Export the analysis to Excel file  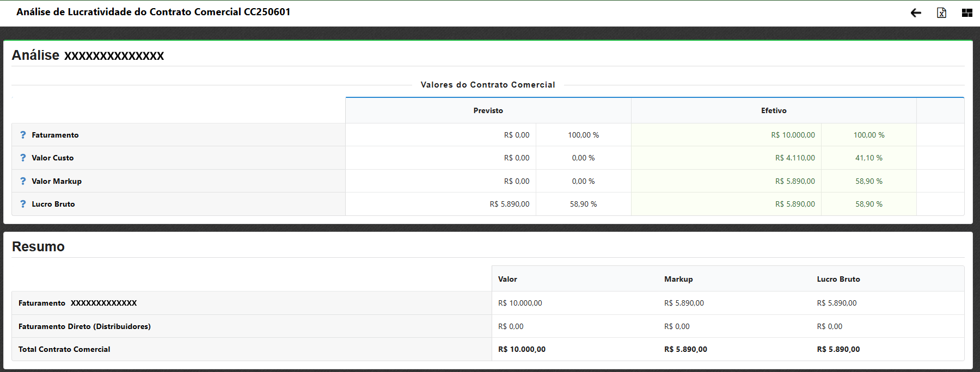941,13
